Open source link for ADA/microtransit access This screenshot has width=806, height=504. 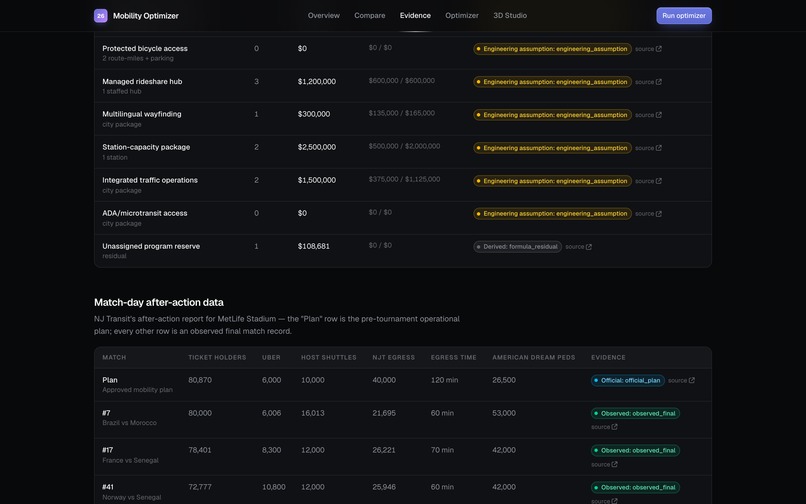648,214
